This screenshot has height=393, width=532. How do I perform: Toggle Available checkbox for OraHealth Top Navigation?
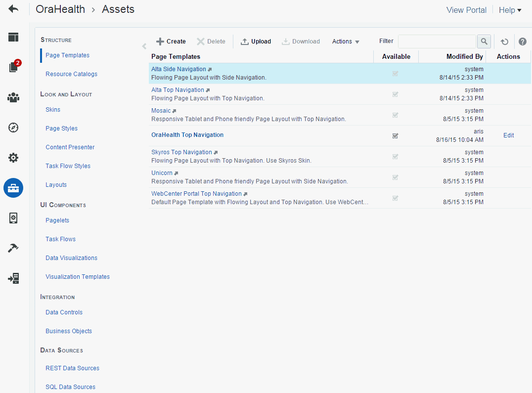click(x=395, y=135)
